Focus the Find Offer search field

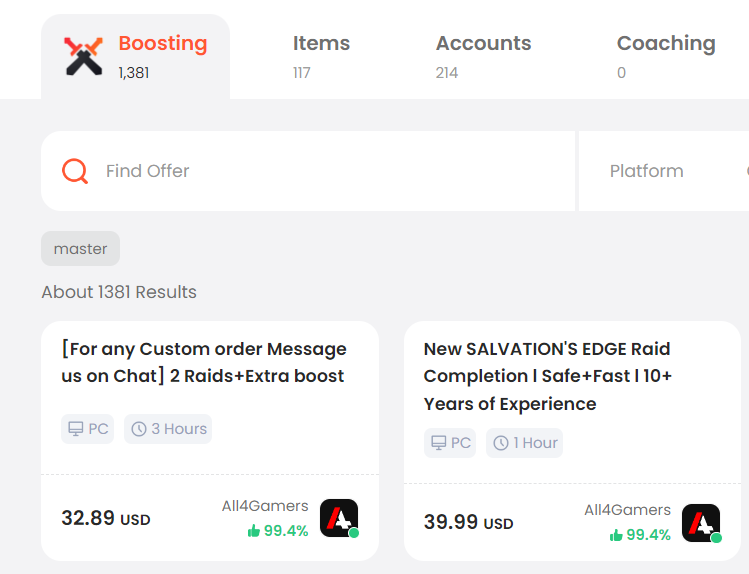[308, 171]
